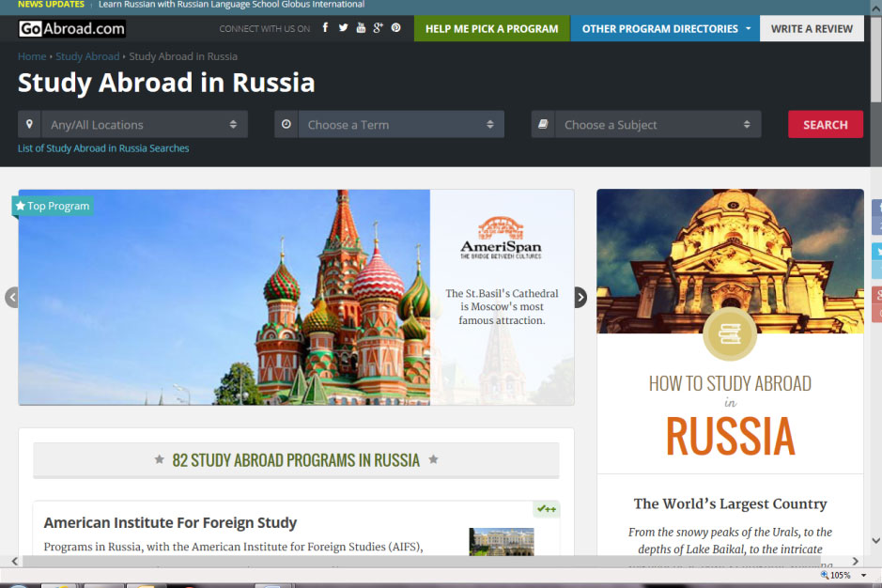Open GoAbroad Twitter page icon
Image resolution: width=882 pixels, height=588 pixels.
click(x=343, y=27)
